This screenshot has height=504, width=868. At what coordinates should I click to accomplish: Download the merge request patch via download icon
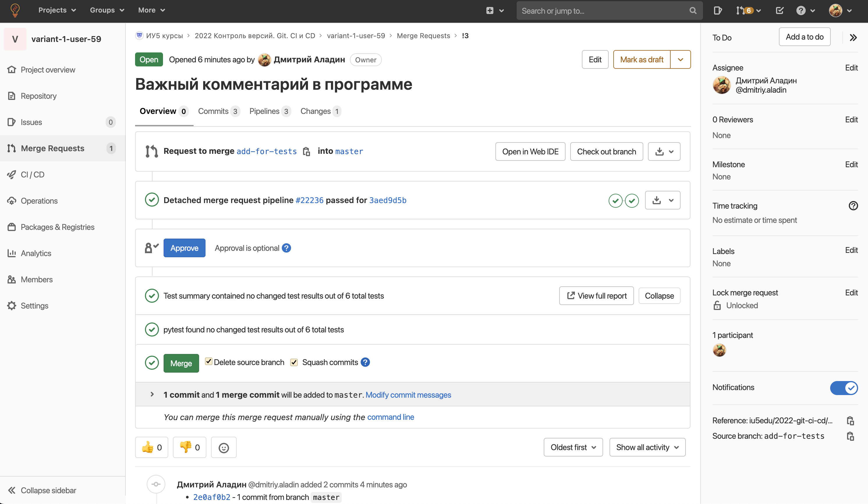(659, 151)
